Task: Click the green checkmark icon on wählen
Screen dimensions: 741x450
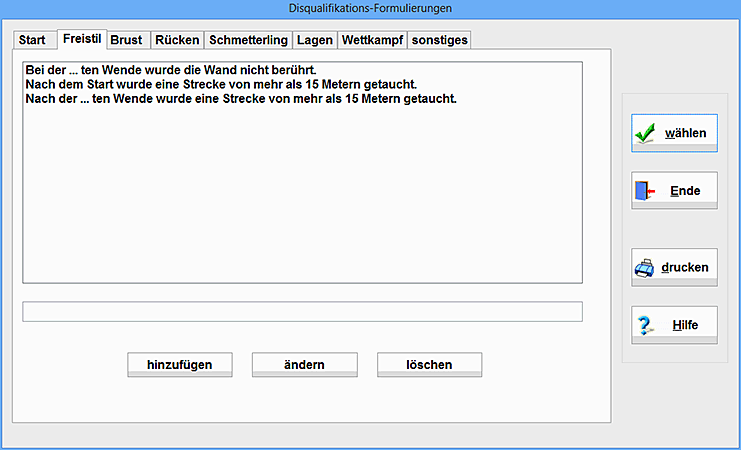Action: tap(645, 132)
